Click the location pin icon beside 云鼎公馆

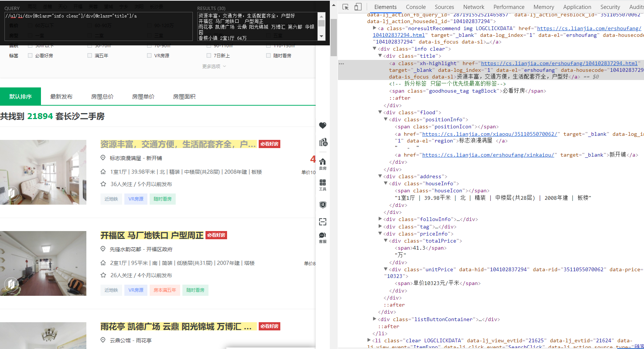(x=103, y=340)
